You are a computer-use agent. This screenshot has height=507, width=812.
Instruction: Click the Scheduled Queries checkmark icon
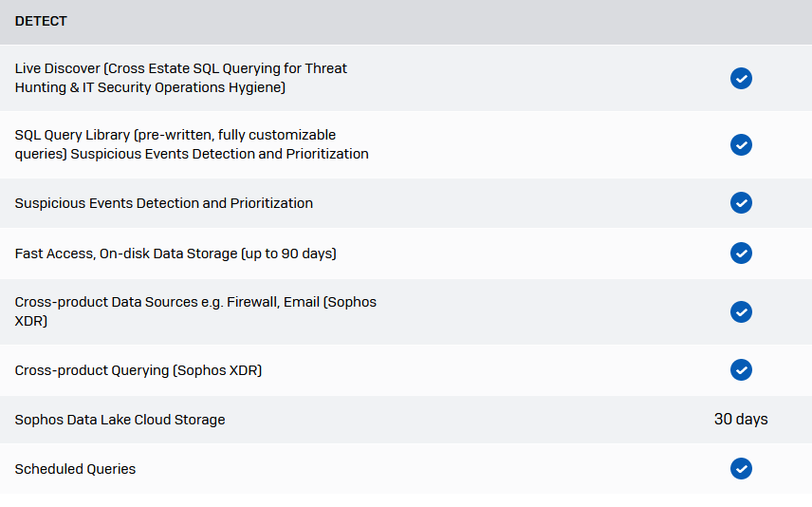coord(741,469)
